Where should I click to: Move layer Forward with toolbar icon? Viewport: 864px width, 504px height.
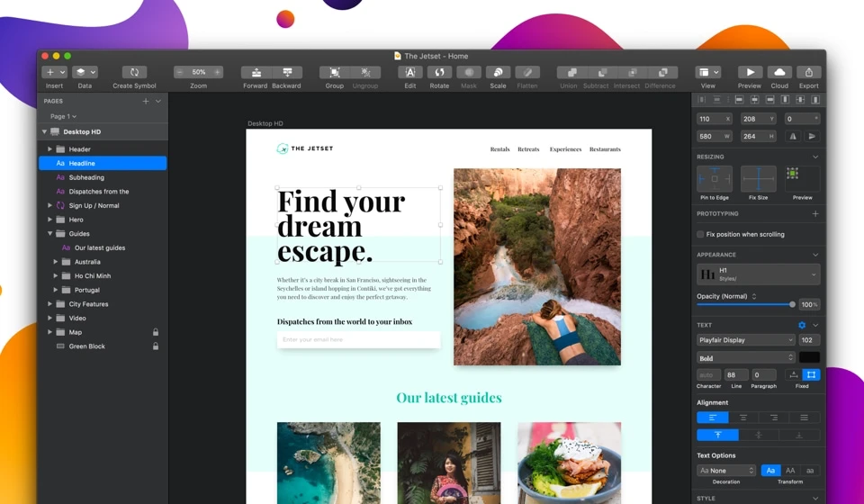pyautogui.click(x=256, y=72)
